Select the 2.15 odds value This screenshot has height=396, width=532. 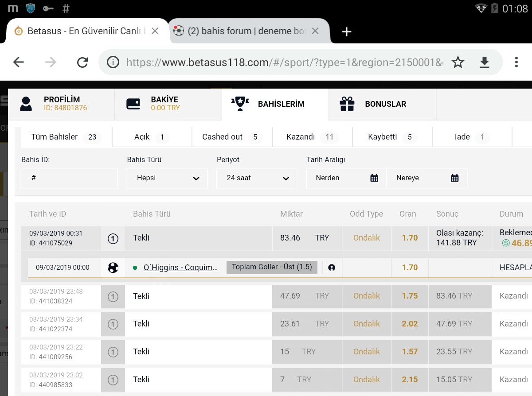point(410,380)
